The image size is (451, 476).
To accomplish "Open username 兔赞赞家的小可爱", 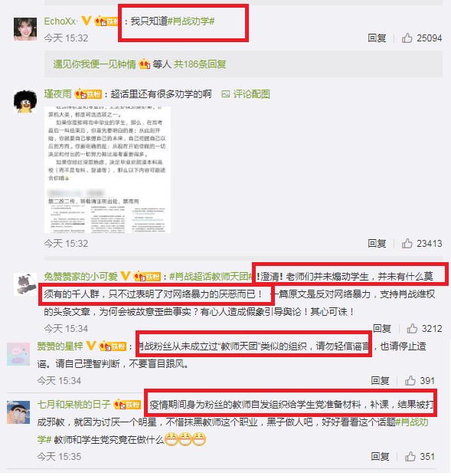I will 80,277.
